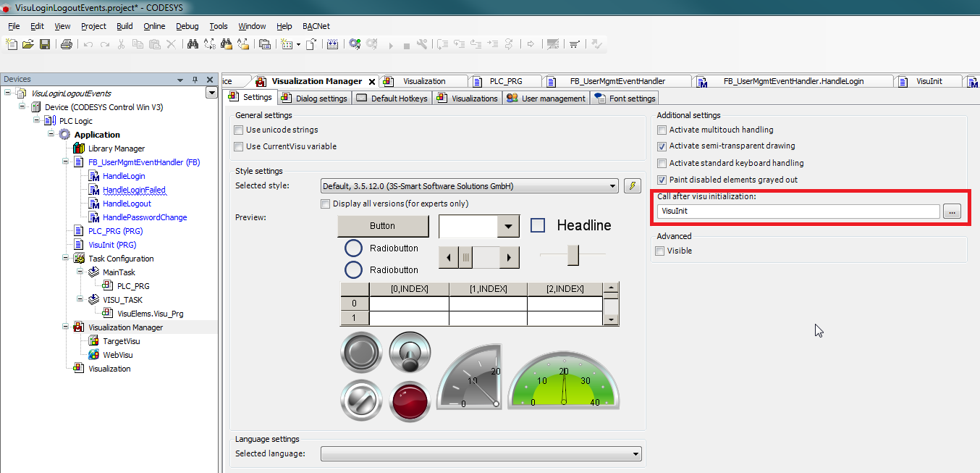Open the Debug menu
Viewport: 980px width, 473px height.
187,26
